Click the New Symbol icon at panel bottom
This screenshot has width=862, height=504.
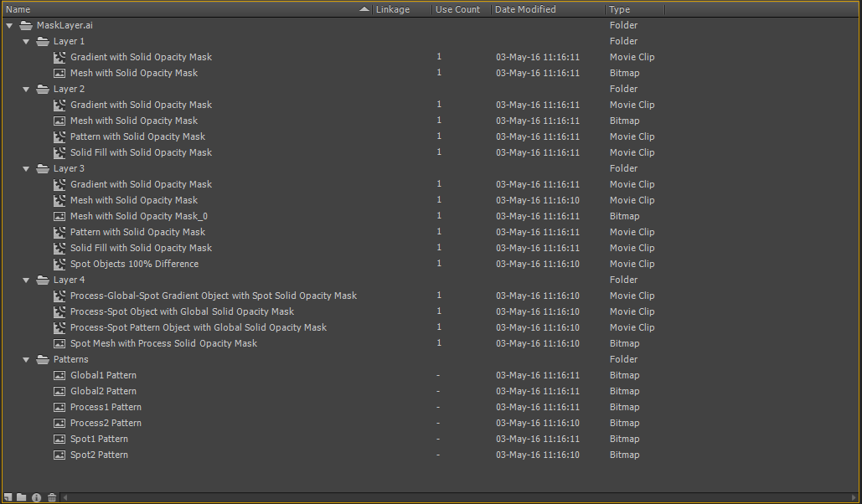pyautogui.click(x=8, y=496)
